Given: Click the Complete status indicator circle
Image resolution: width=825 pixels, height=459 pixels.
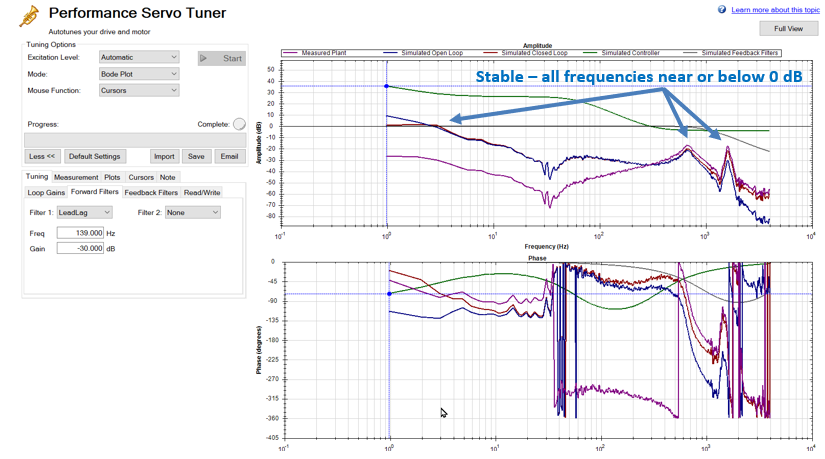Looking at the screenshot, I should (x=239, y=124).
